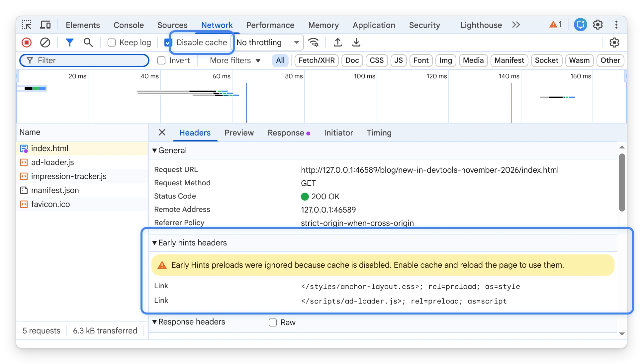
Task: Enable the Keep log checkbox
Action: tap(112, 43)
